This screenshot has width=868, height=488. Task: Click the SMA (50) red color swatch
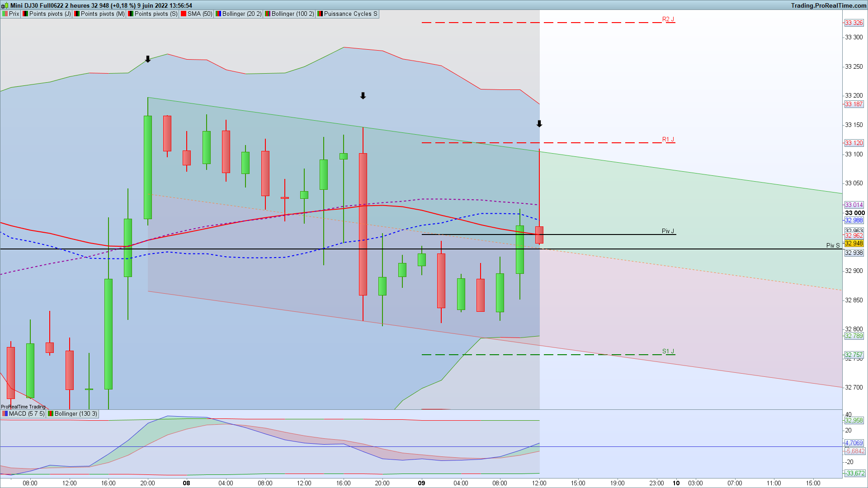pos(184,14)
